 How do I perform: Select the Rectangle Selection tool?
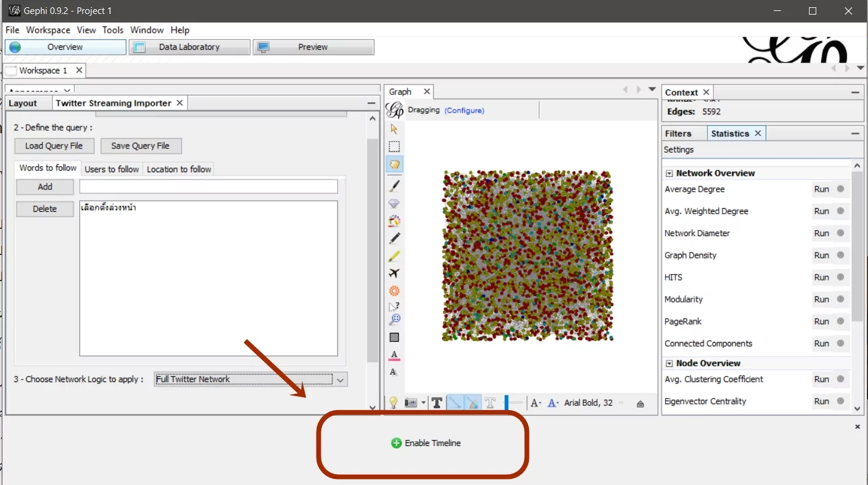[394, 147]
